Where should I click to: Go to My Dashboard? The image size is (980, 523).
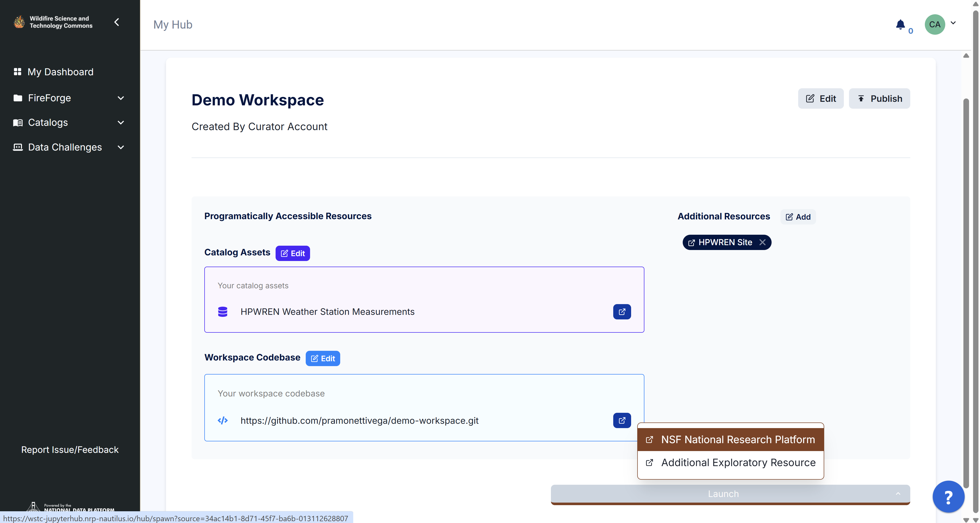60,72
